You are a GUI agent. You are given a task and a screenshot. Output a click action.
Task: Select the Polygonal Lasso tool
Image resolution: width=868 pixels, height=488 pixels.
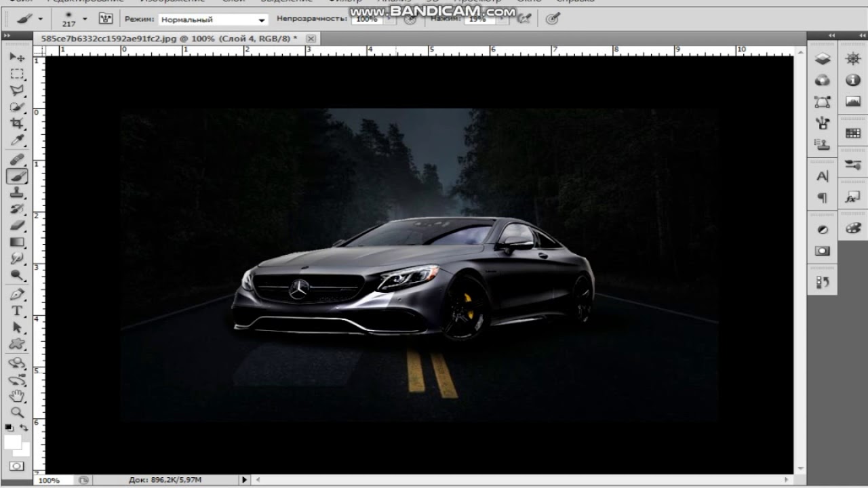click(17, 91)
